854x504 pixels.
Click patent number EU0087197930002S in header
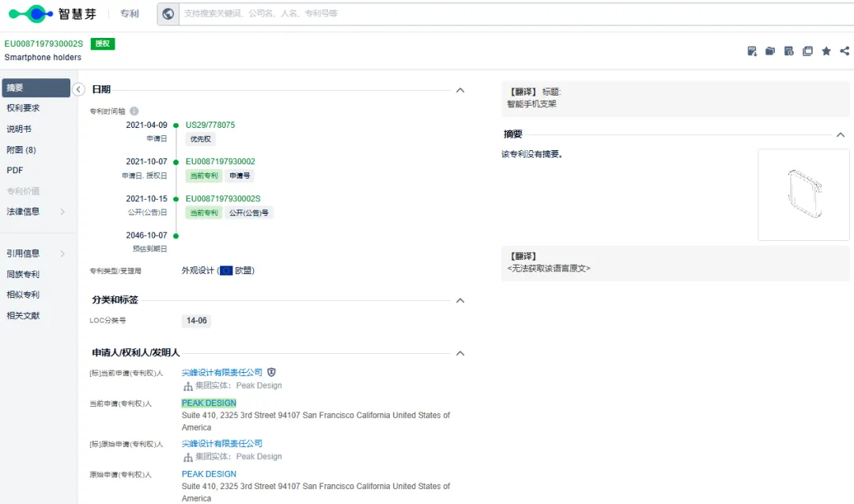[x=43, y=43]
